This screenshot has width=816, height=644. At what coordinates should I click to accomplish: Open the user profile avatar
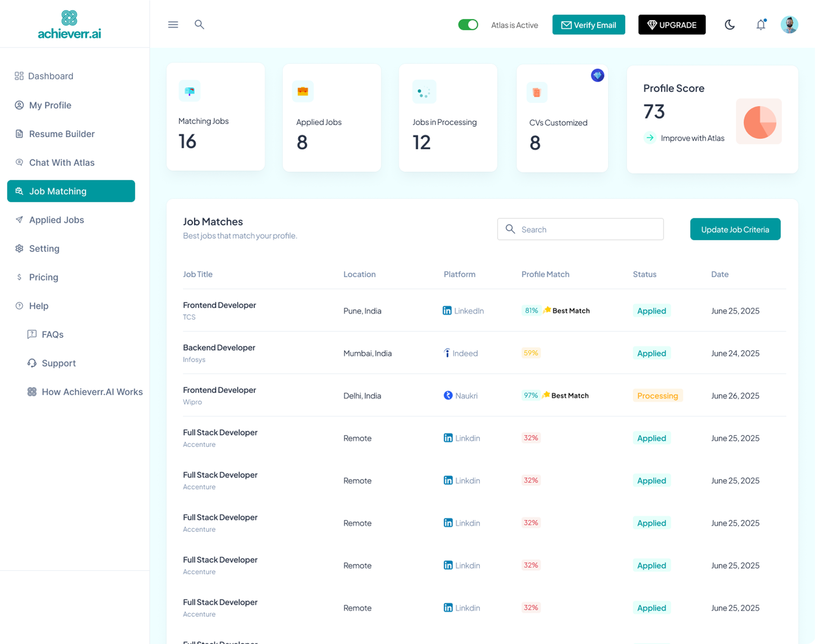click(x=789, y=25)
